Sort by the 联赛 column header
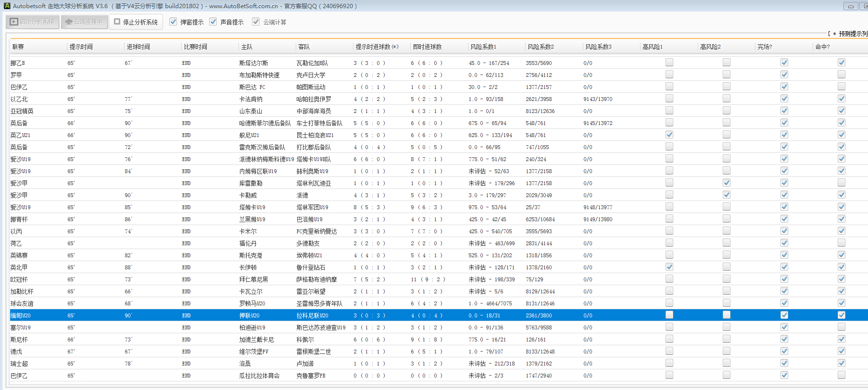Screen dimensions: 868x390 click(18, 47)
